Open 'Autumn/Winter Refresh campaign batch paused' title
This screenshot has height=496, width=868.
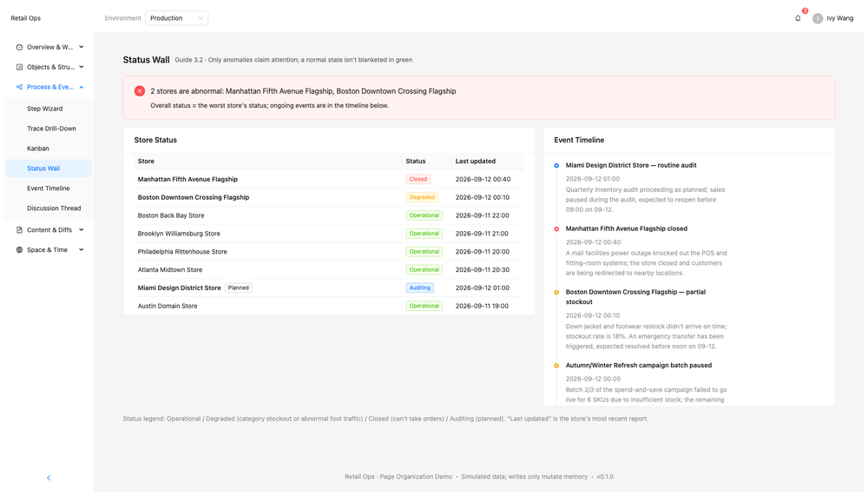638,365
